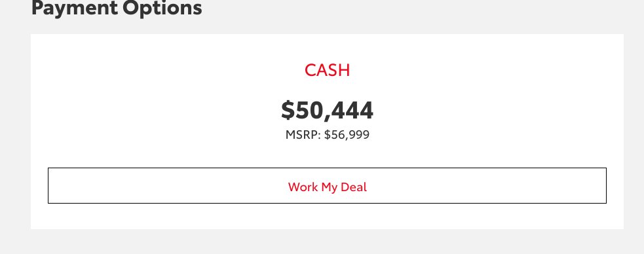Click the MSRP: $56,999 text

tap(328, 135)
